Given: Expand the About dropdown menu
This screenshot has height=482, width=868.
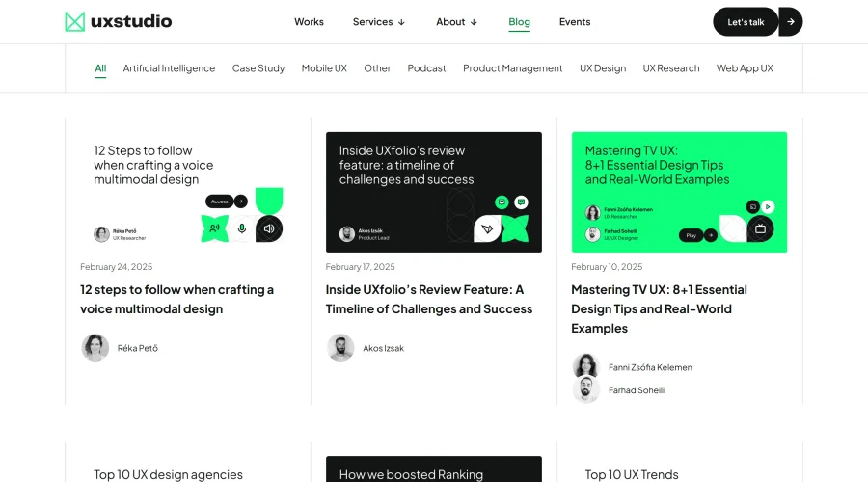Looking at the screenshot, I should coord(456,22).
